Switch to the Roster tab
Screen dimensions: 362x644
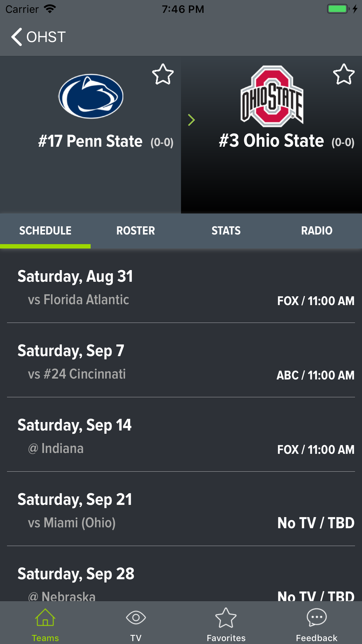pyautogui.click(x=136, y=231)
